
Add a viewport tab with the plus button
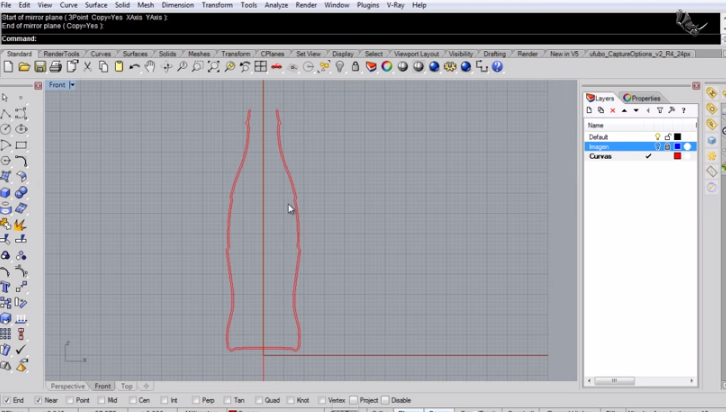[146, 386]
